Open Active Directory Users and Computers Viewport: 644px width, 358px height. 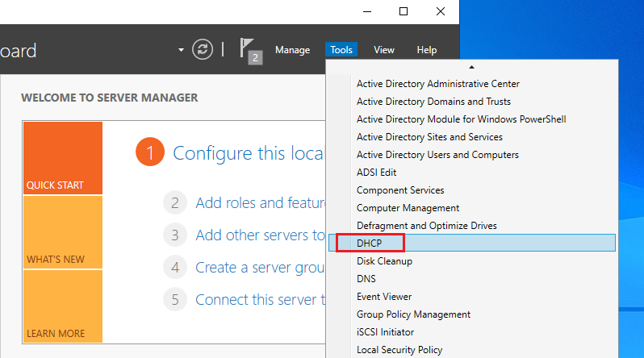437,155
